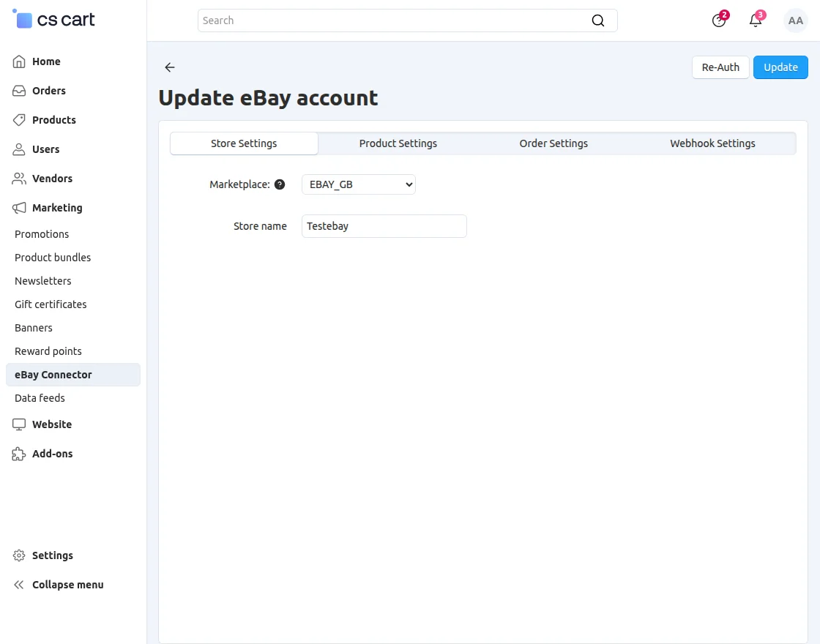Open Newsletters in the sidebar

[x=43, y=281]
